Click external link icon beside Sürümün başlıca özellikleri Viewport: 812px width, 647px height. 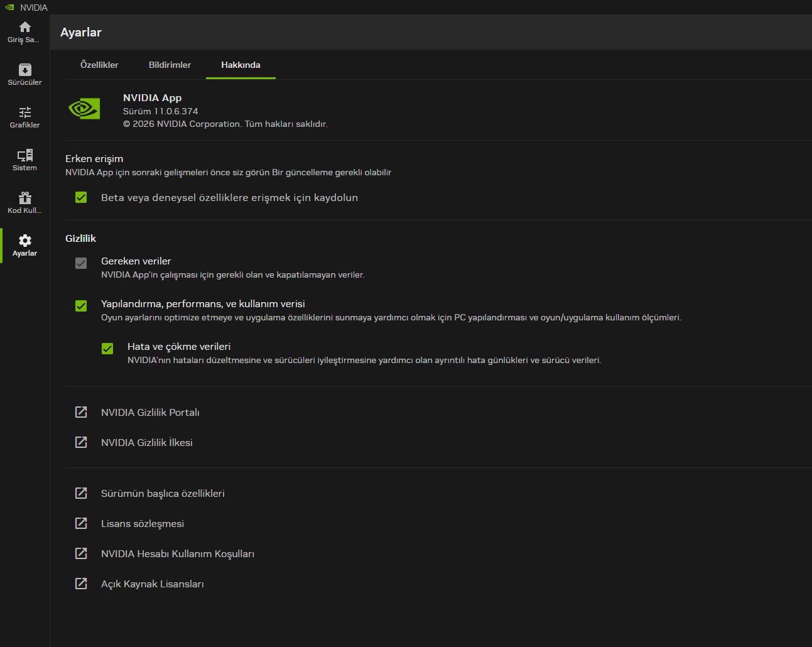(x=81, y=493)
